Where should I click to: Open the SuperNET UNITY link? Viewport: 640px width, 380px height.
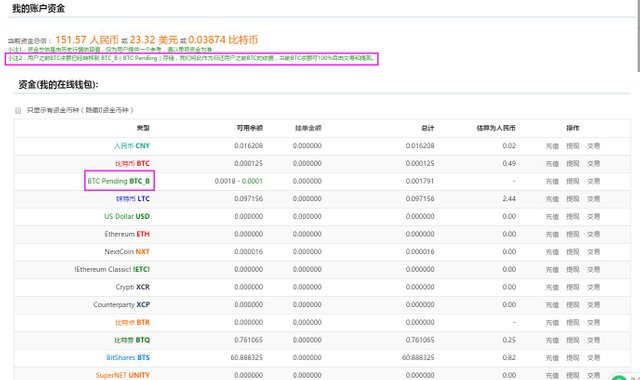click(x=122, y=375)
